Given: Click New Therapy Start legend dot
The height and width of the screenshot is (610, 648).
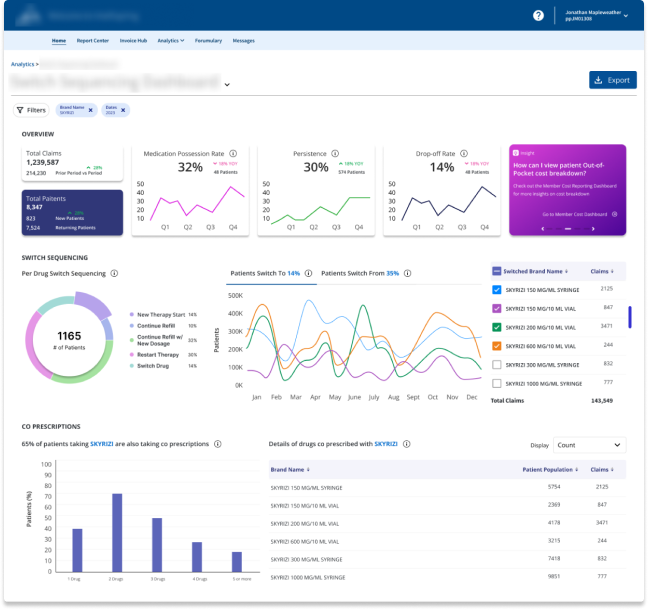Looking at the screenshot, I should (x=132, y=315).
